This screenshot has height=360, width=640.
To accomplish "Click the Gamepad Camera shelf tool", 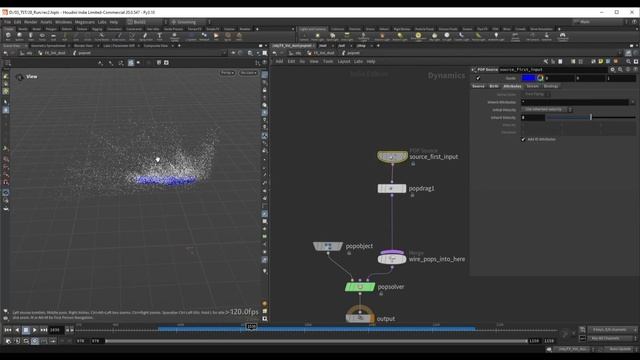I will [562, 36].
